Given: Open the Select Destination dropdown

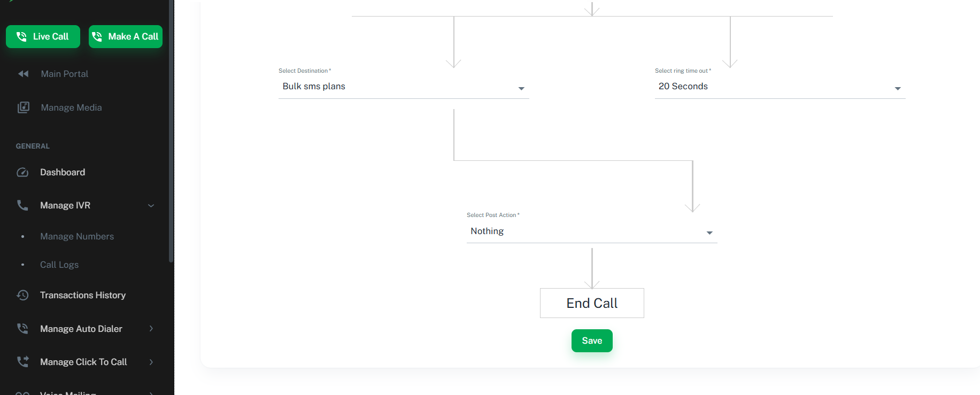Looking at the screenshot, I should pyautogui.click(x=404, y=87).
